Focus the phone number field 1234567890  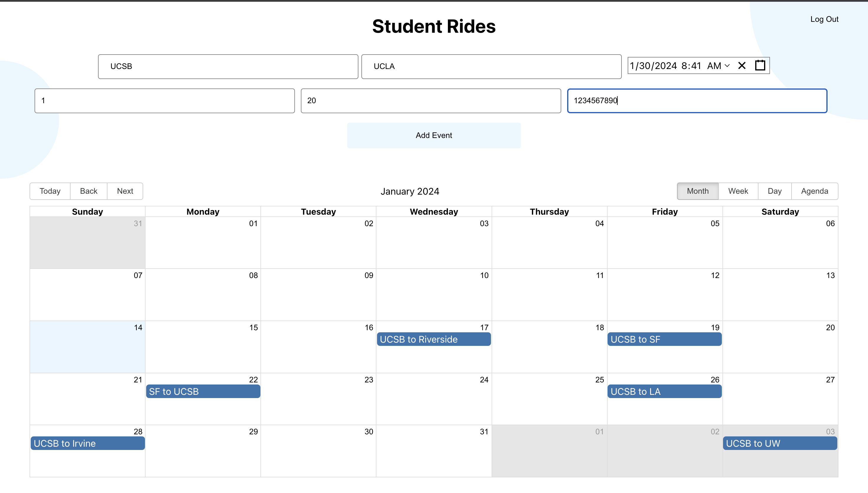tap(697, 101)
